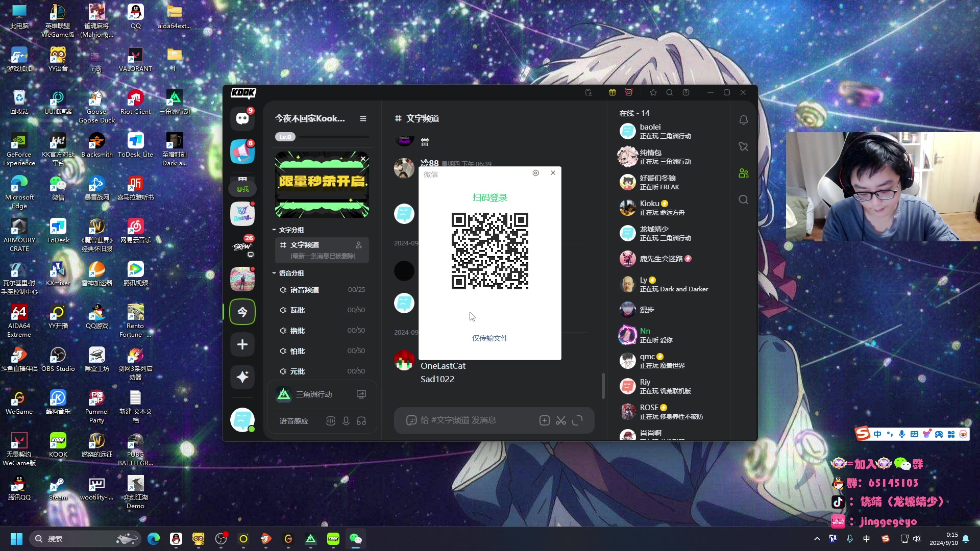Image resolution: width=980 pixels, height=551 pixels.
Task: Open server menu hamburger icon
Action: click(363, 118)
